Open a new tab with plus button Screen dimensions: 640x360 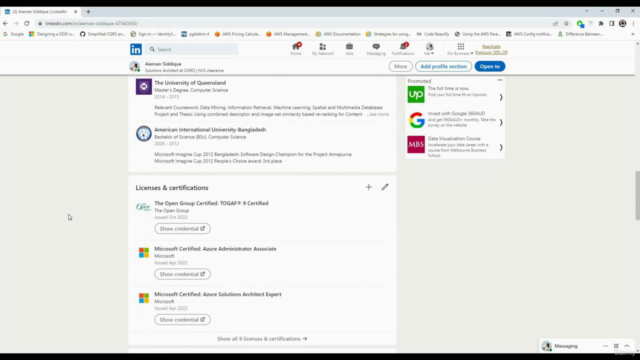pos(88,12)
